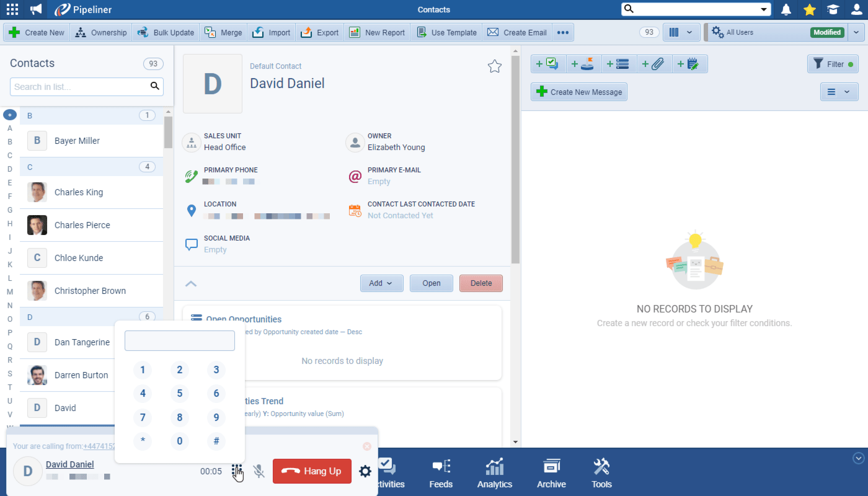The width and height of the screenshot is (868, 496).
Task: Open the Add dropdown on the contact card
Action: [382, 283]
